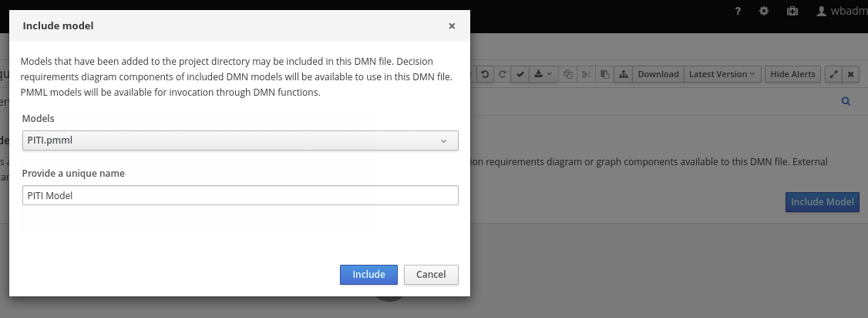
Task: Close the Include model dialog with X
Action: [x=452, y=25]
